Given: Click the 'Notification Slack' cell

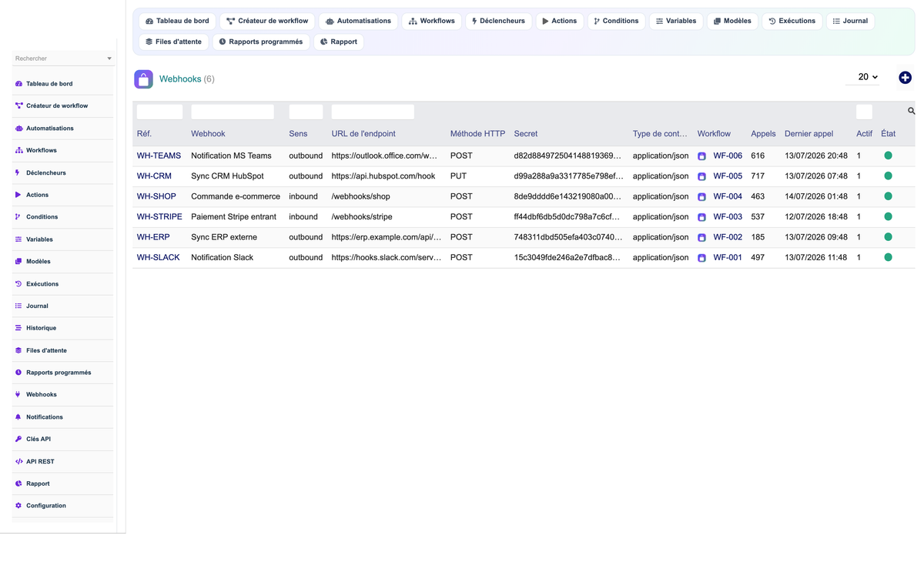Looking at the screenshot, I should [x=223, y=257].
